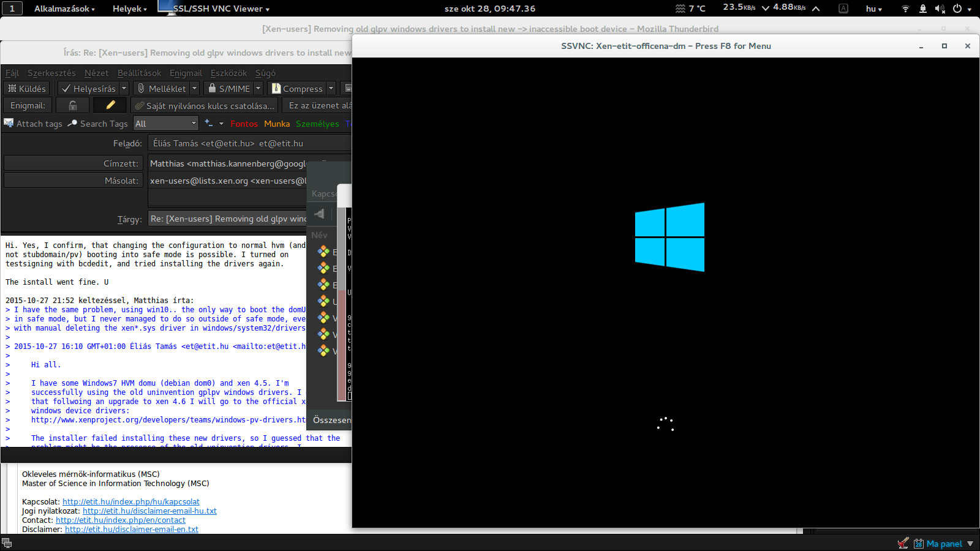
Task: Click the muted volume icon in top panel
Action: click(940, 9)
